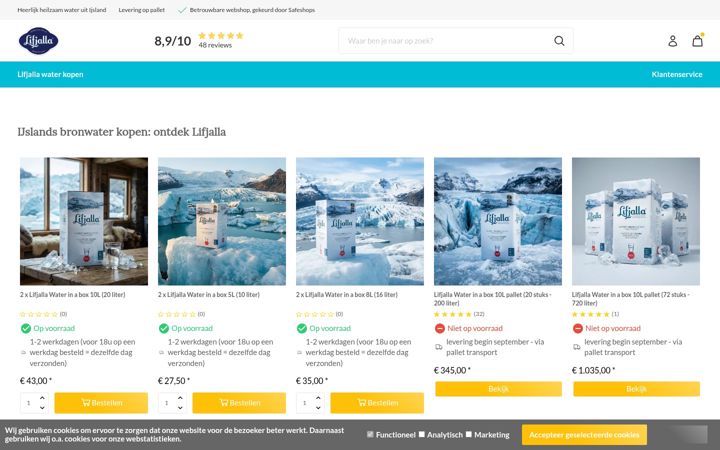Order the 2 x 8L box with Bestellen
Screen dimensions: 720x450
pyautogui.click(x=377, y=403)
